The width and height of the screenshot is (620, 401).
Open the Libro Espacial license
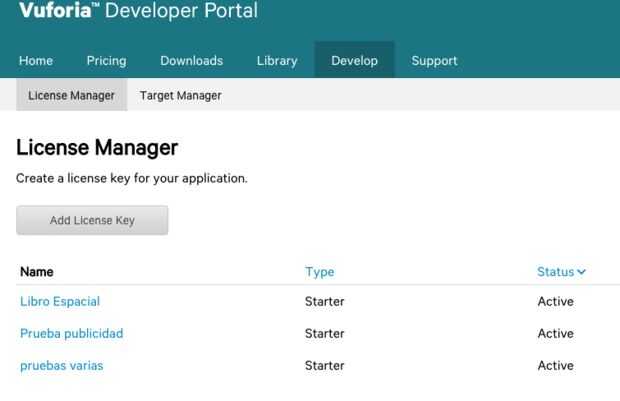click(x=60, y=301)
